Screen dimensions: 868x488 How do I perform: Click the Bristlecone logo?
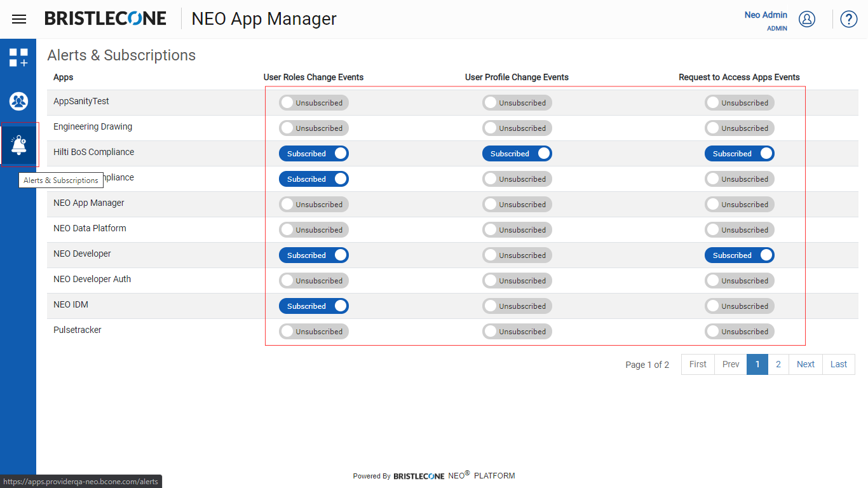tap(105, 18)
